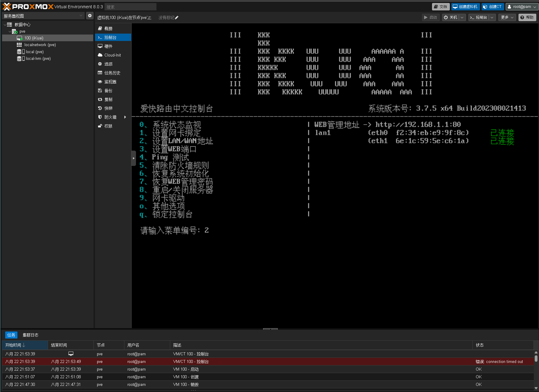Switch to the Cluster Log tab

[x=31, y=335]
